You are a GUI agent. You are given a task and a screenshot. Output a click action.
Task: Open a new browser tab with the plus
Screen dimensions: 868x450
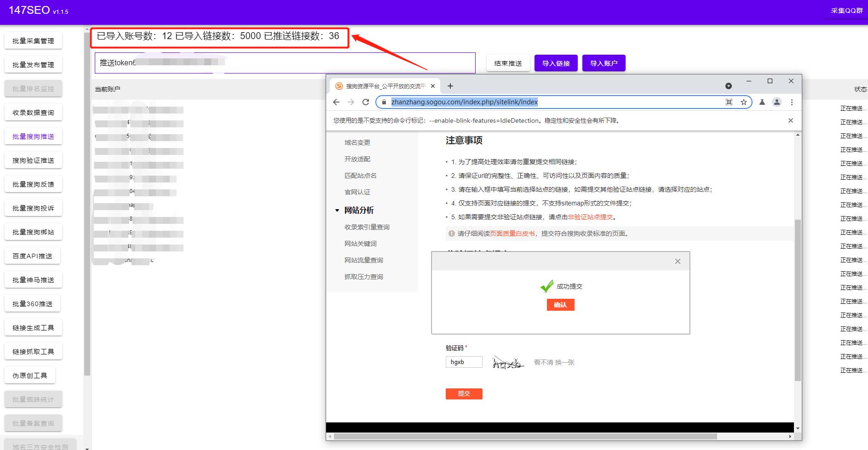450,86
